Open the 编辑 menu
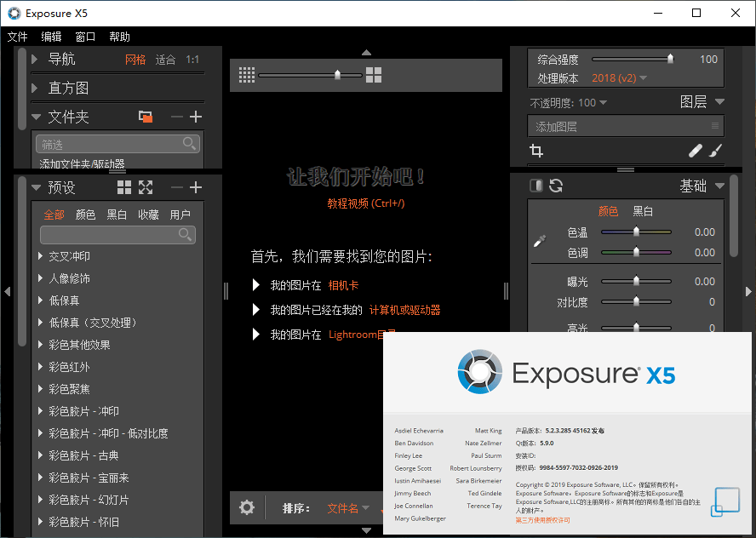 (51, 37)
